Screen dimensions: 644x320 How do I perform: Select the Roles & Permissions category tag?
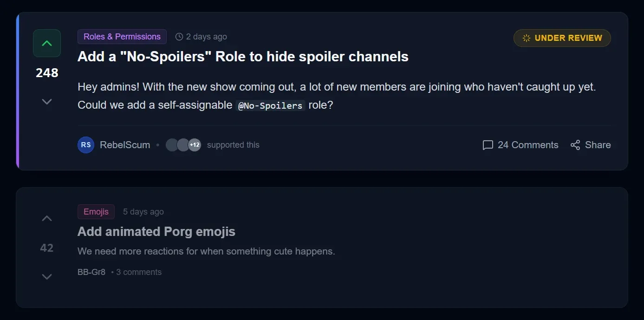pyautogui.click(x=122, y=37)
